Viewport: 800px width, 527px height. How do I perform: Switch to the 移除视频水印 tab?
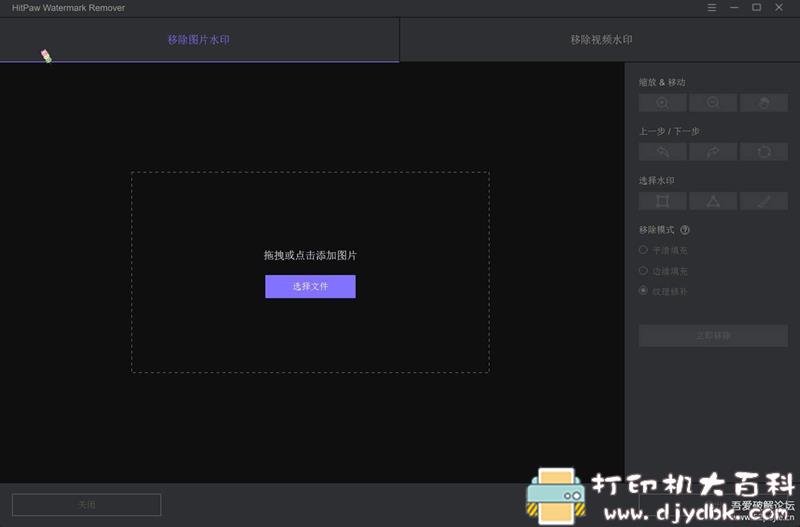click(601, 40)
